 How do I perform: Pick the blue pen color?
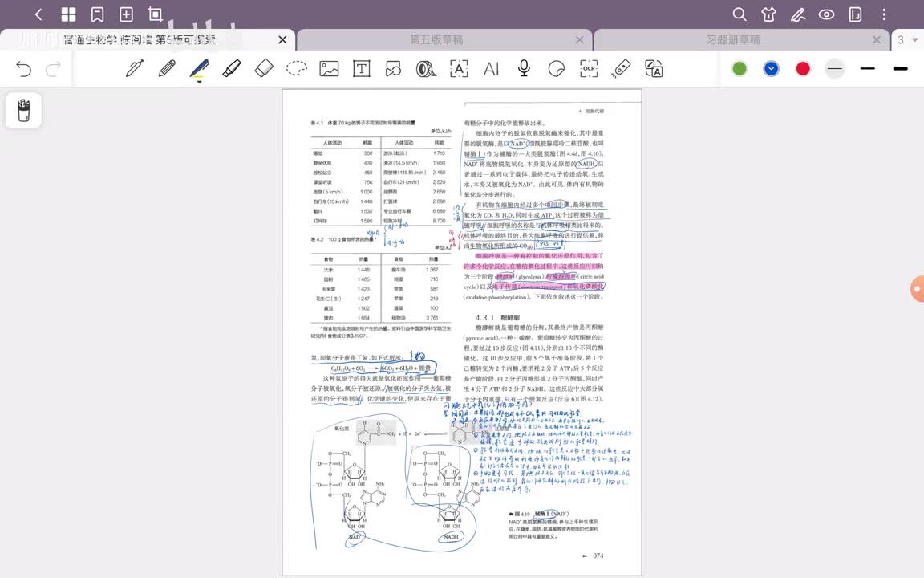click(772, 69)
